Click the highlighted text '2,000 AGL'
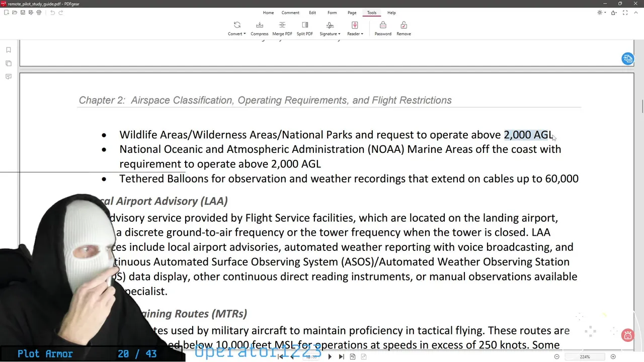 click(528, 135)
